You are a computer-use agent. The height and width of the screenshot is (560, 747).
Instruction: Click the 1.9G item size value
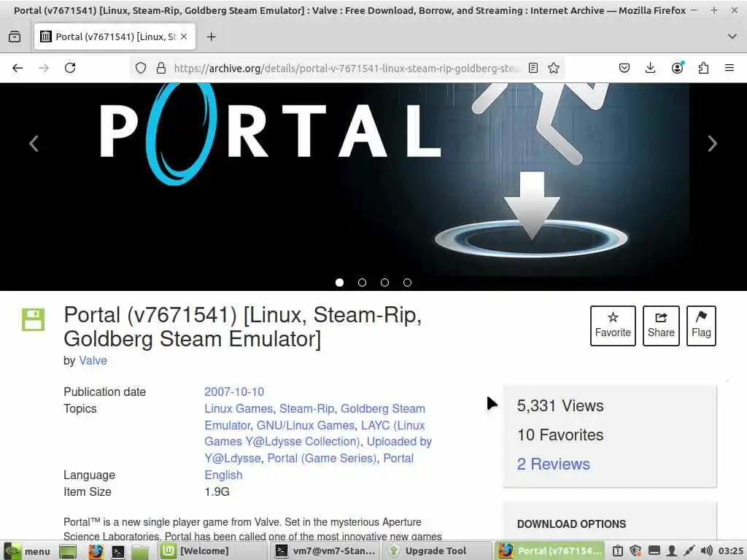pyautogui.click(x=217, y=491)
